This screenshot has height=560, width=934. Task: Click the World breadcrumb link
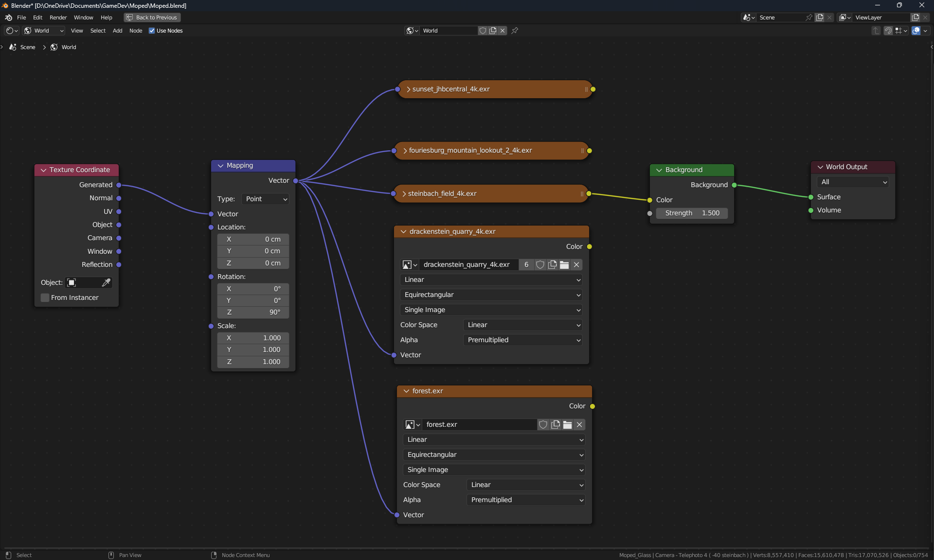click(68, 47)
